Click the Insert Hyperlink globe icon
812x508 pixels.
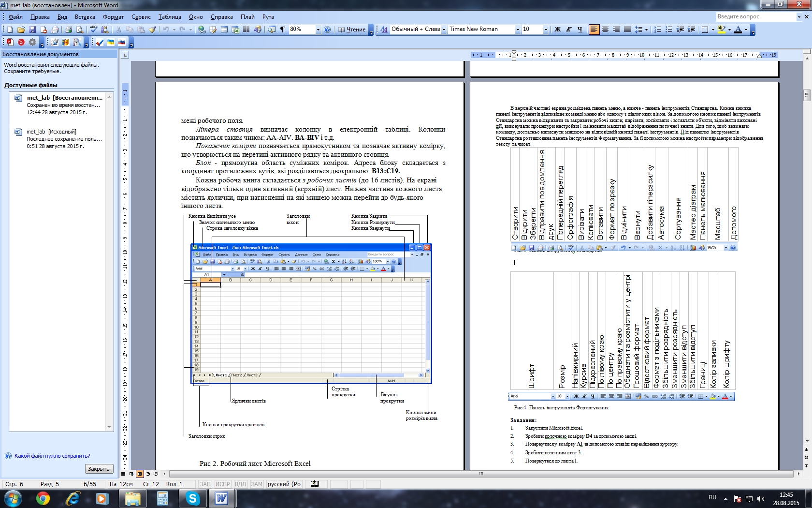coord(202,30)
